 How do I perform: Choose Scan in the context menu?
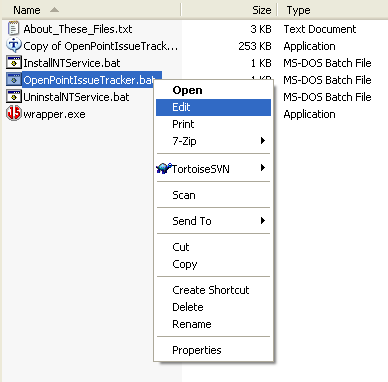(x=213, y=195)
